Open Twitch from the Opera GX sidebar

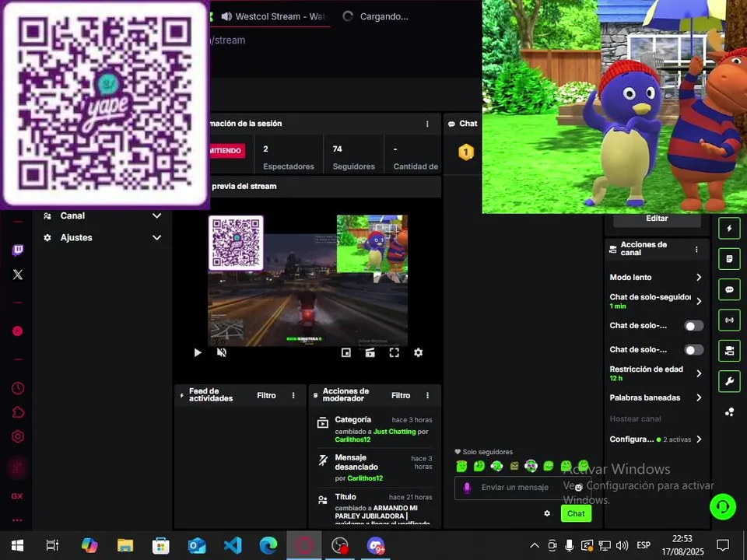18,250
